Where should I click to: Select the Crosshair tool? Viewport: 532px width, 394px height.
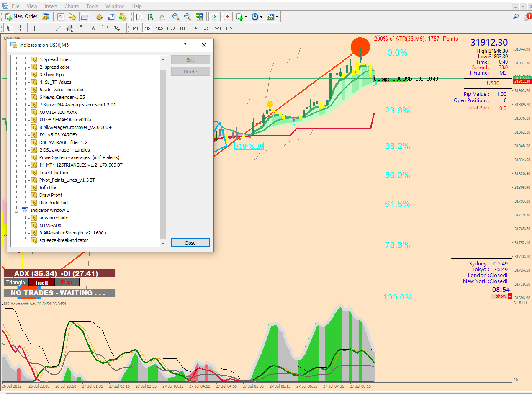point(20,28)
